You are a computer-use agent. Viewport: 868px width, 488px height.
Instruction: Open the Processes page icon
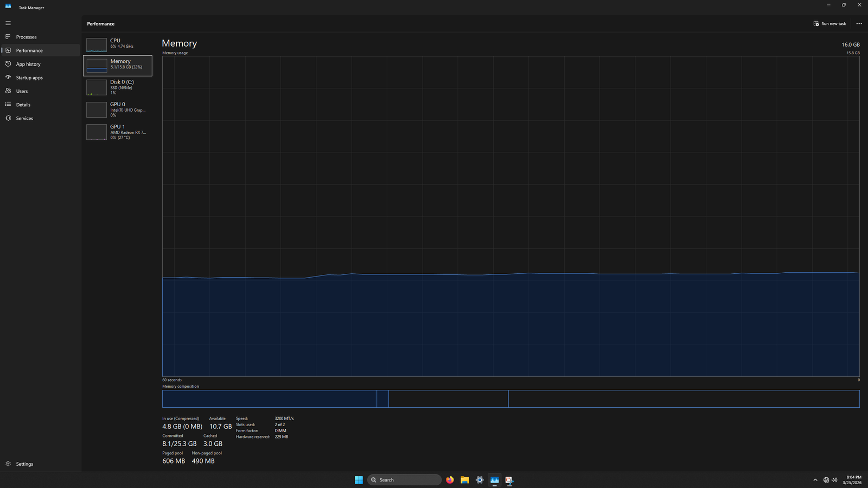pyautogui.click(x=8, y=37)
